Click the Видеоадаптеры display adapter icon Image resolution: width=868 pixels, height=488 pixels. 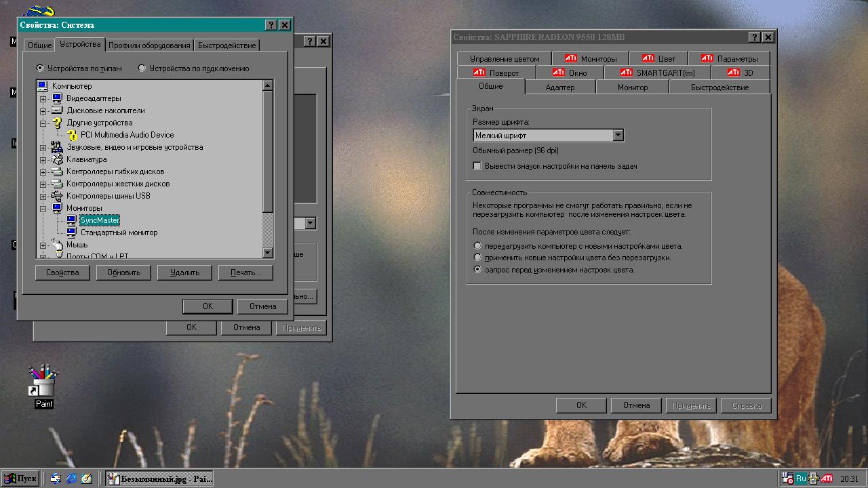(57, 98)
